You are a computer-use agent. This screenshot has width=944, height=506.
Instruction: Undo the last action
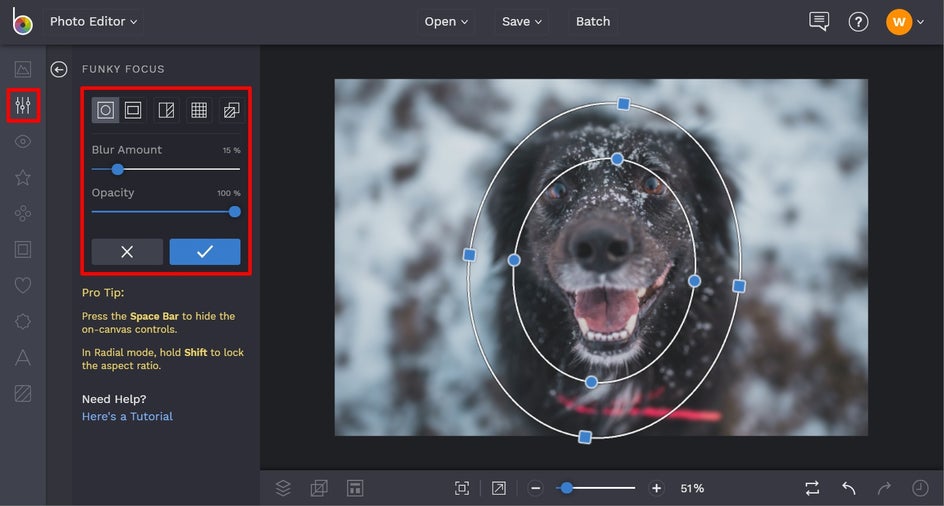pyautogui.click(x=849, y=488)
